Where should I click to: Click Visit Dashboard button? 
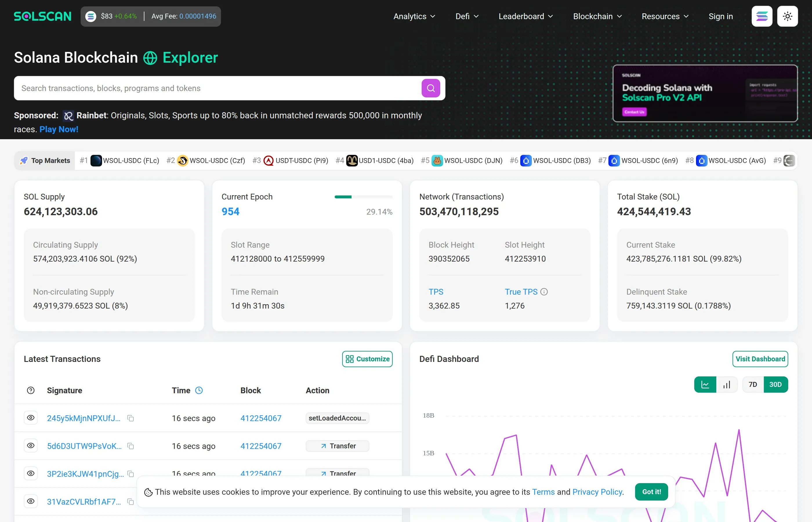pos(760,359)
